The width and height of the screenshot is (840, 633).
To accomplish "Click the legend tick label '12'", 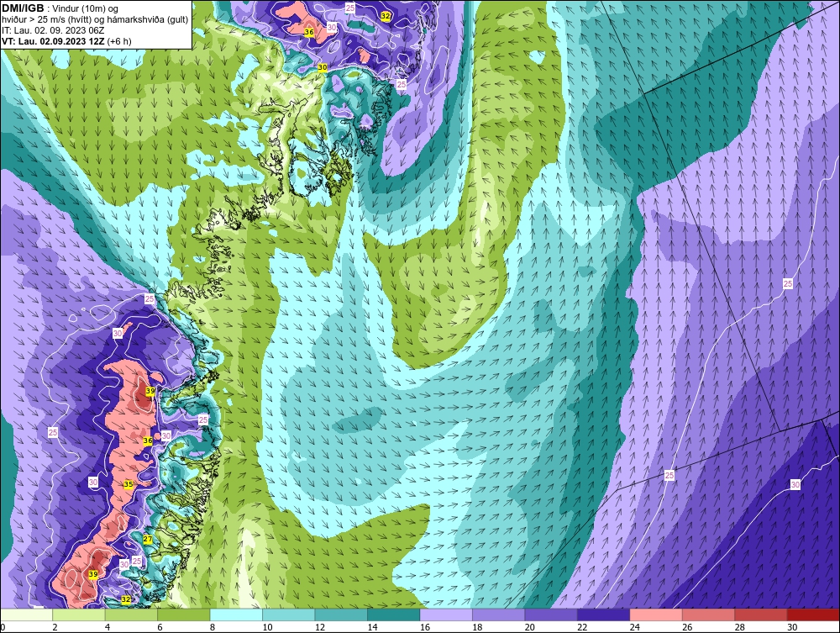I will point(320,627).
